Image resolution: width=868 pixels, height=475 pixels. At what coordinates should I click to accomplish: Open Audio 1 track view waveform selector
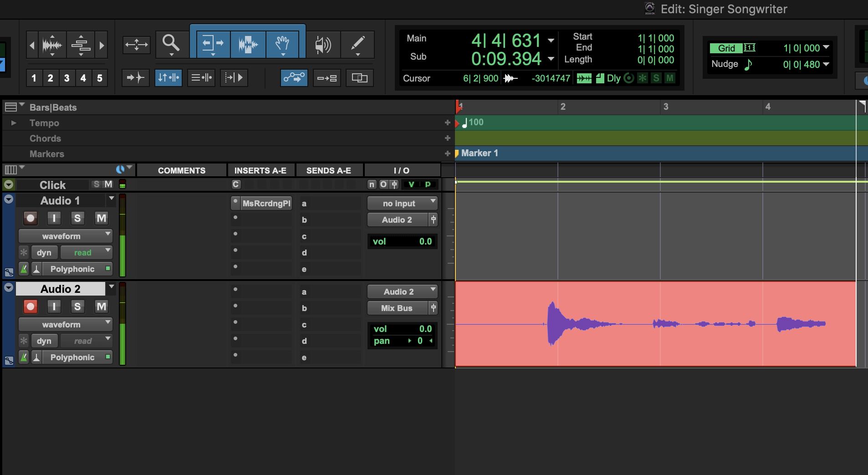point(66,236)
